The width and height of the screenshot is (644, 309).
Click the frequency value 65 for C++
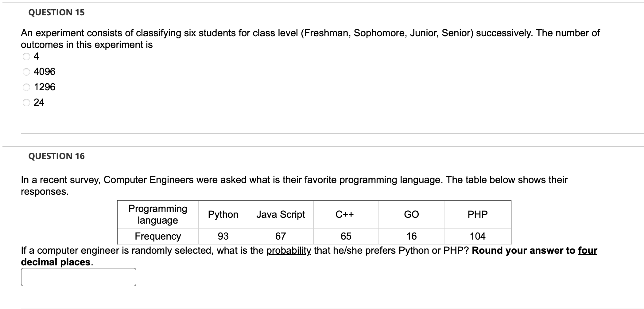coord(345,236)
